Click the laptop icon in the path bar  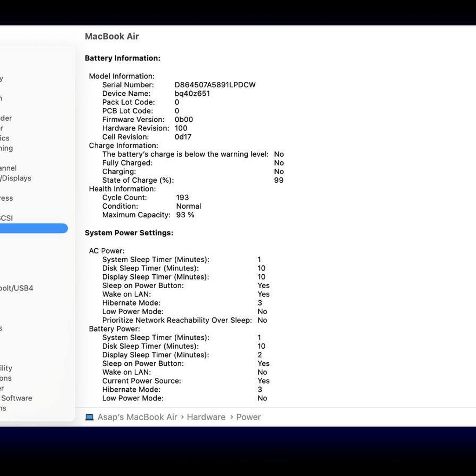tap(89, 417)
